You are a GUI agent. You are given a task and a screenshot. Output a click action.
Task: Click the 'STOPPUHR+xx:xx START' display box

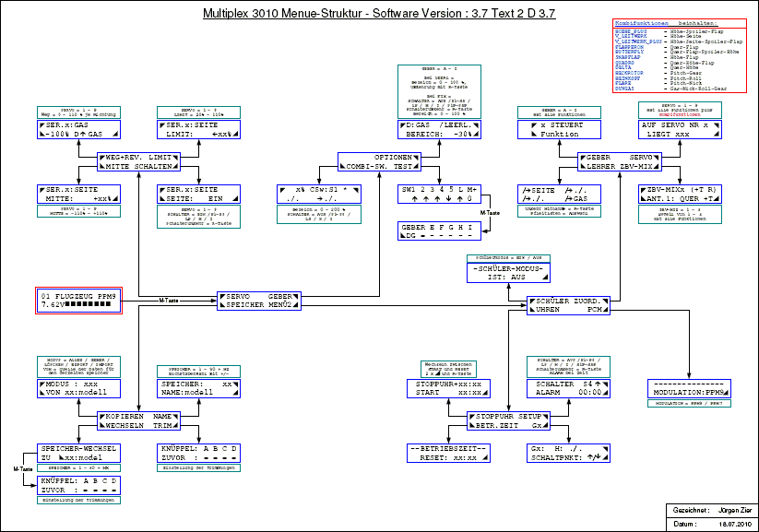click(x=448, y=388)
